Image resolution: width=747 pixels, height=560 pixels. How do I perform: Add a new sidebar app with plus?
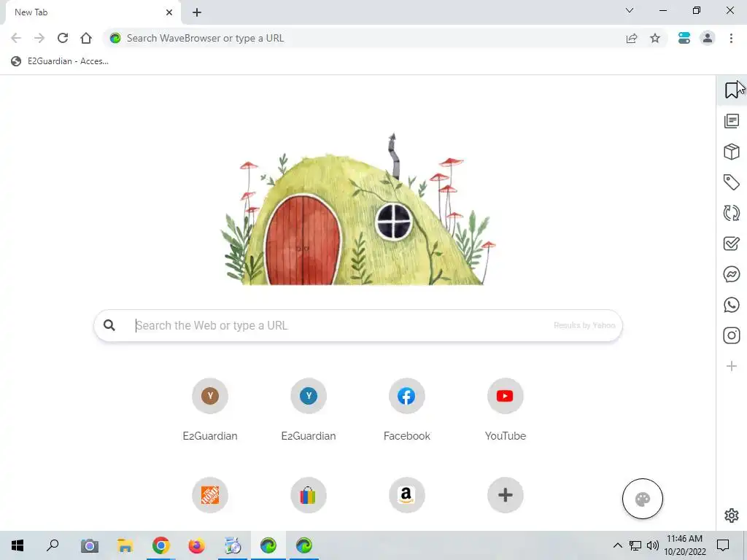(x=731, y=366)
